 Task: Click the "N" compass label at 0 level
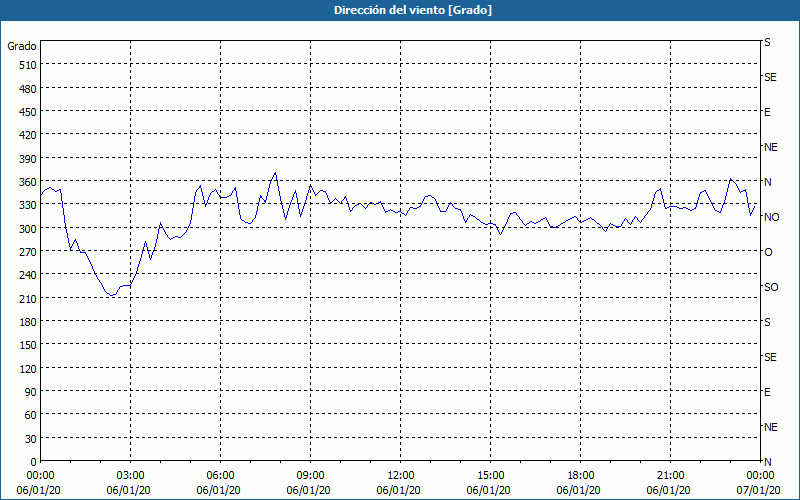tap(767, 462)
